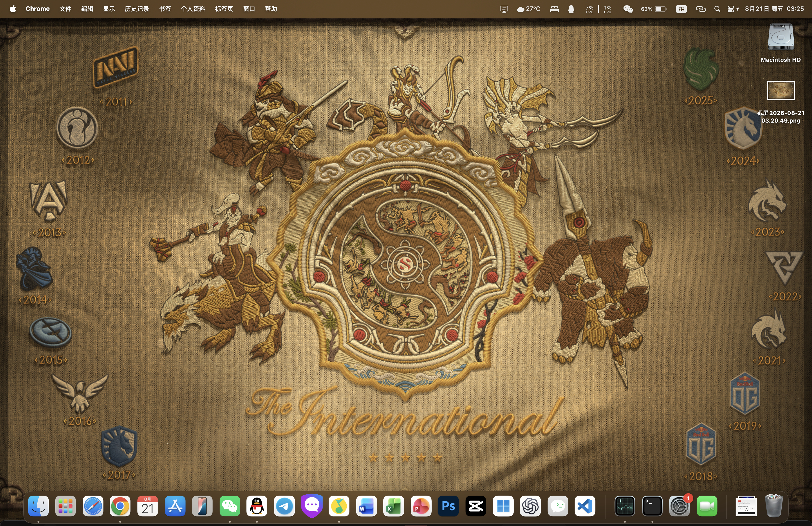Launch the QQ penguin app
The height and width of the screenshot is (526, 812).
(257, 506)
